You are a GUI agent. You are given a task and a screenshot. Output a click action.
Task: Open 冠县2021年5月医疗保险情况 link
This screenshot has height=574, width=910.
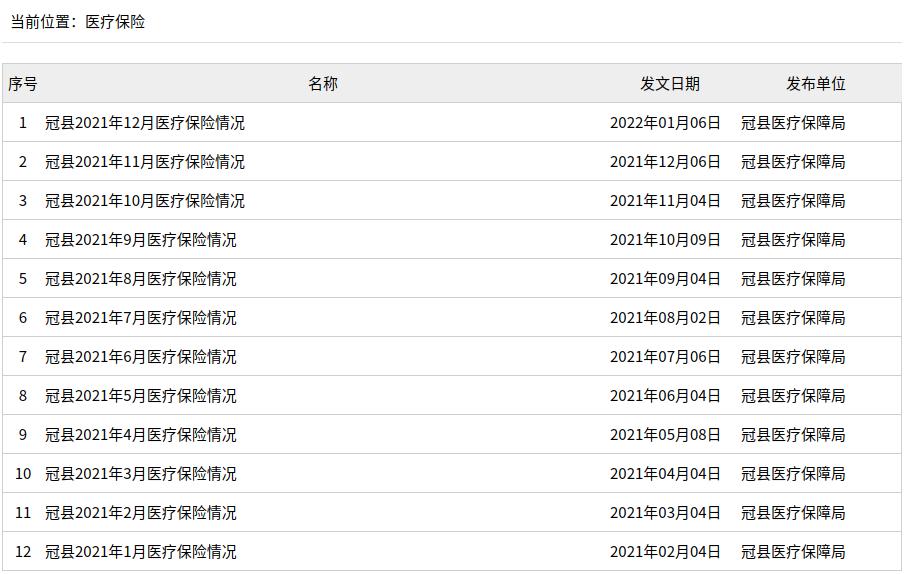pos(140,396)
